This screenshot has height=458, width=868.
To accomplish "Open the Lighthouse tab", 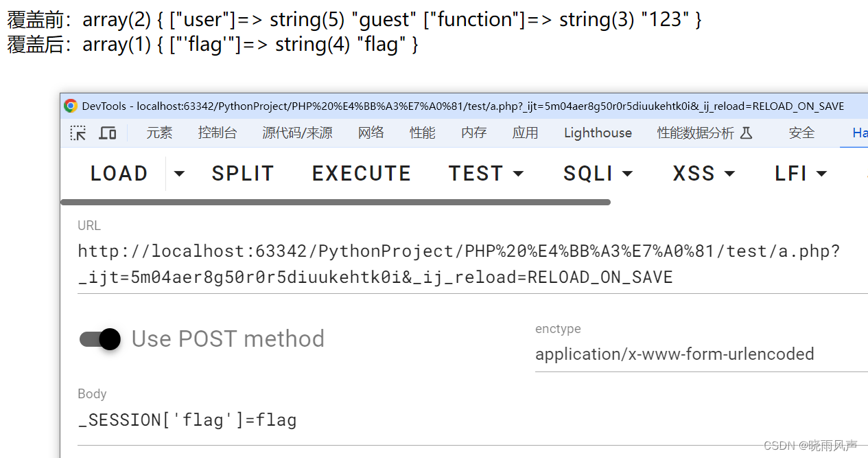I will point(598,133).
